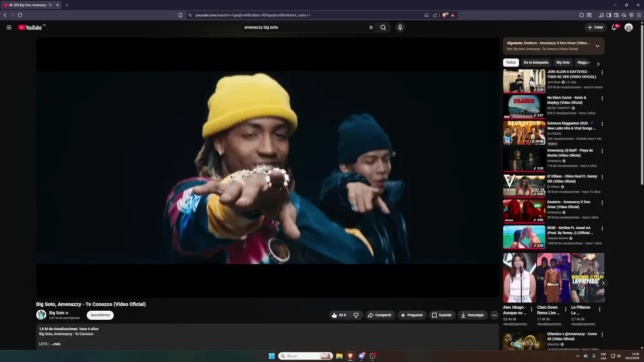Open Le Pillaron La short thumbnail
The image size is (644, 362).
pos(588,278)
